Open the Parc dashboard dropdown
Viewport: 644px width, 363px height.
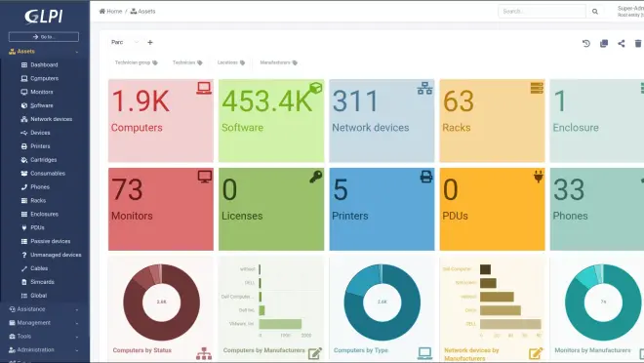click(x=125, y=42)
